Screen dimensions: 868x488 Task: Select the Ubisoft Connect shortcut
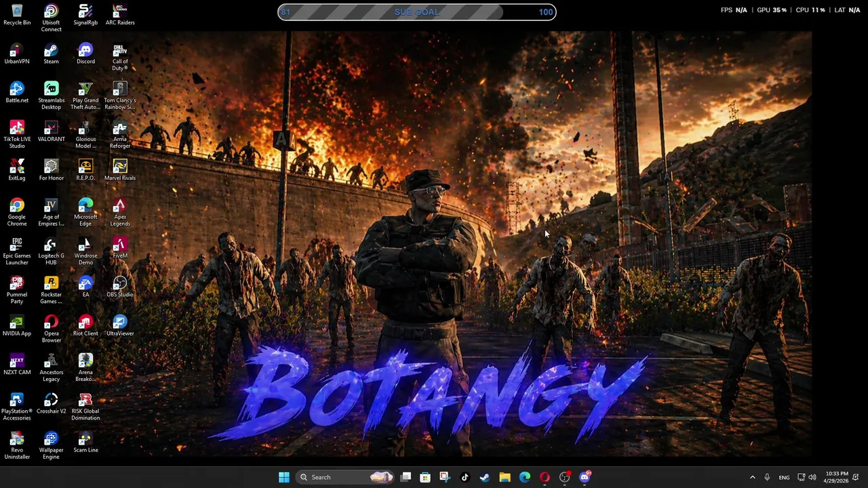click(x=51, y=18)
